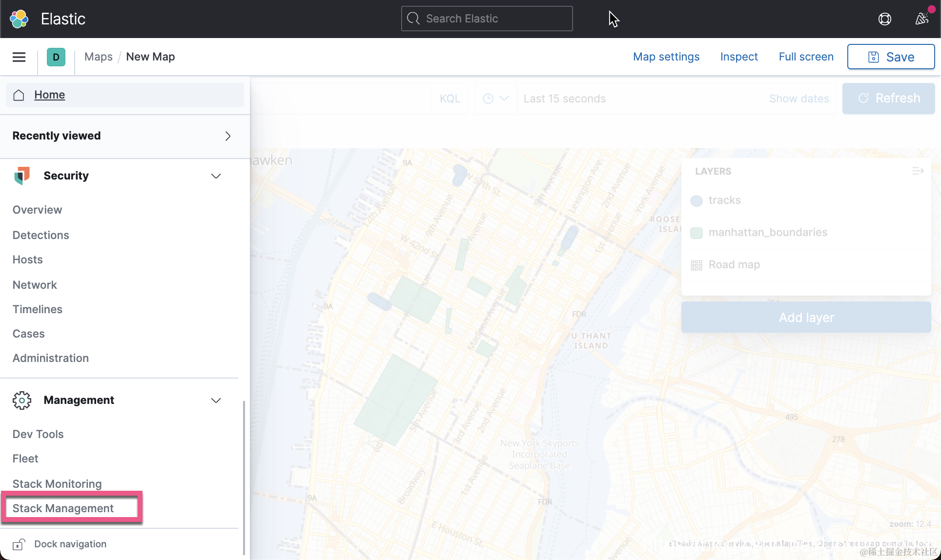Open Stack Management from sidebar

(x=63, y=508)
